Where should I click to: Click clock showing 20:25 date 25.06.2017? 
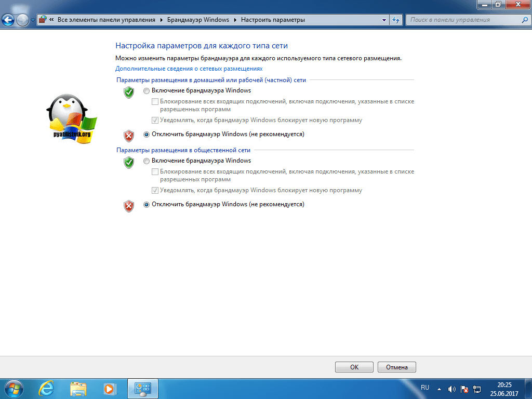coord(504,389)
